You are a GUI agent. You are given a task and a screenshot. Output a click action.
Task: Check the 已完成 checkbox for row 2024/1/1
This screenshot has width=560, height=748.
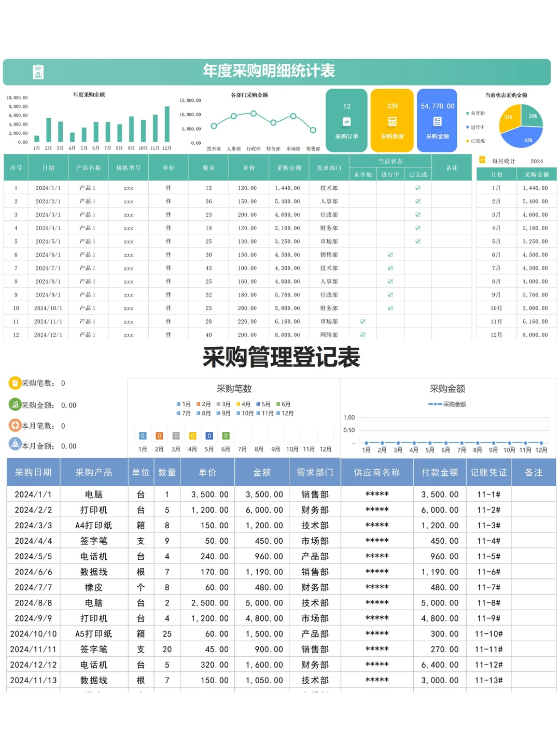[417, 188]
